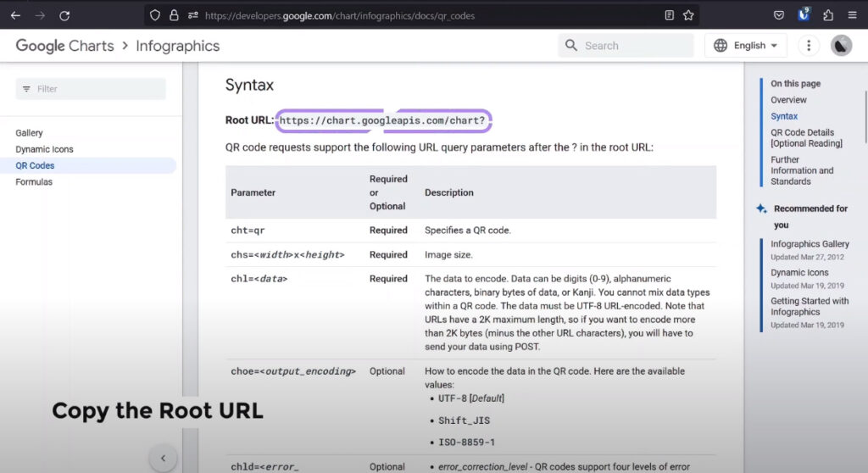The image size is (868, 473).
Task: Click the Bitwarden shield extension icon
Action: [x=804, y=15]
